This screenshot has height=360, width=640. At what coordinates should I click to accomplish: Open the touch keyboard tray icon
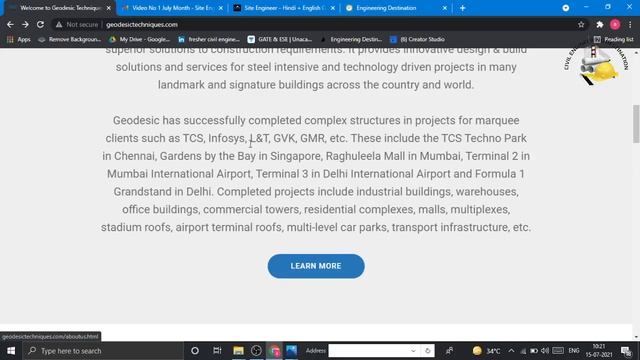[x=558, y=351]
